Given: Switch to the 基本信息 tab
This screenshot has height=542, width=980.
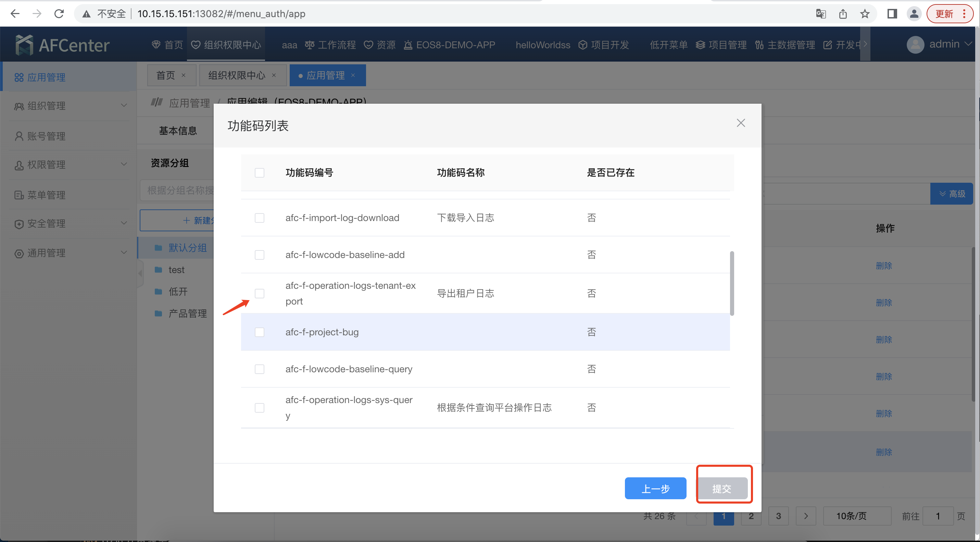Looking at the screenshot, I should coord(178,131).
